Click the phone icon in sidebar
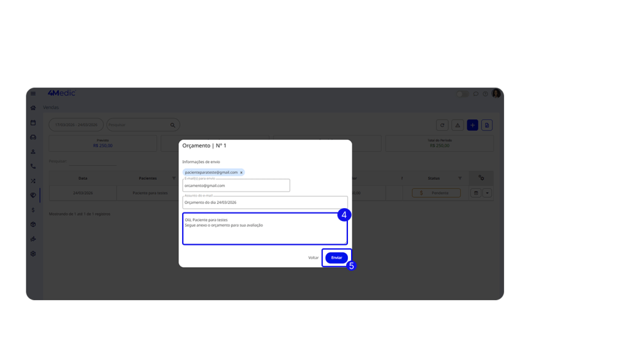 pyautogui.click(x=34, y=166)
